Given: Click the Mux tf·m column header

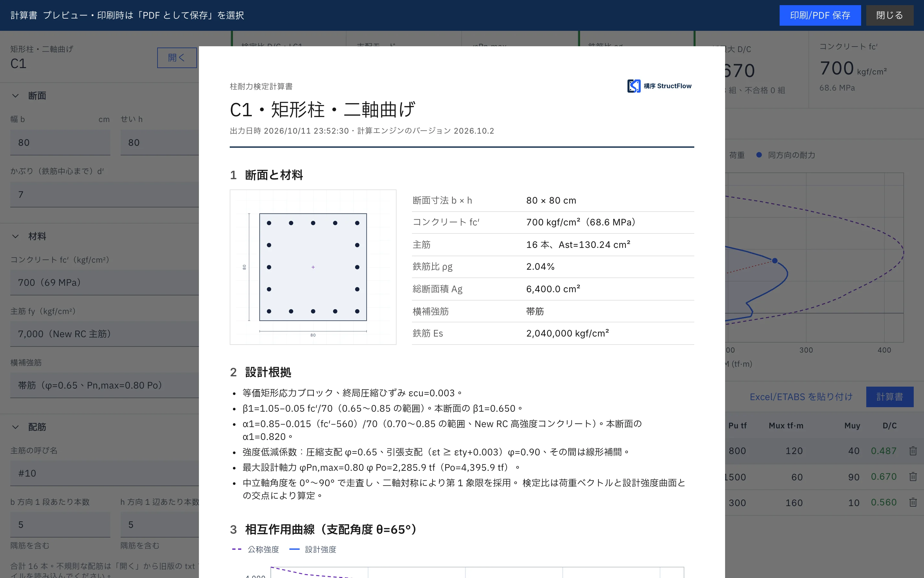Looking at the screenshot, I should tap(786, 425).
